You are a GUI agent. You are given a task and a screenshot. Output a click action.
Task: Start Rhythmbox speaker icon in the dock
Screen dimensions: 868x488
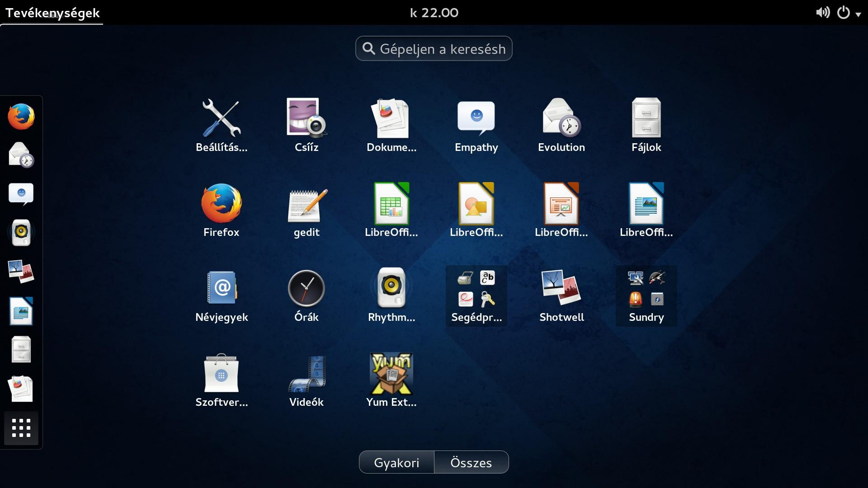21,233
